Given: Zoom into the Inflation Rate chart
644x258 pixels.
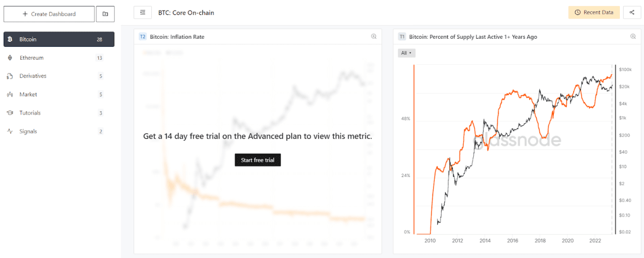Looking at the screenshot, I should coord(374,37).
